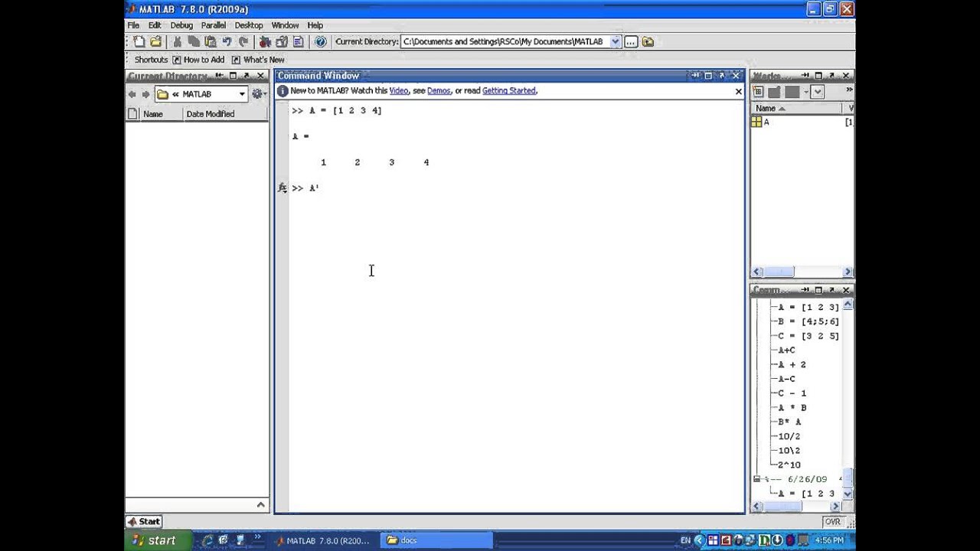
Task: Click browse for folder ellipsis button
Action: tap(630, 42)
